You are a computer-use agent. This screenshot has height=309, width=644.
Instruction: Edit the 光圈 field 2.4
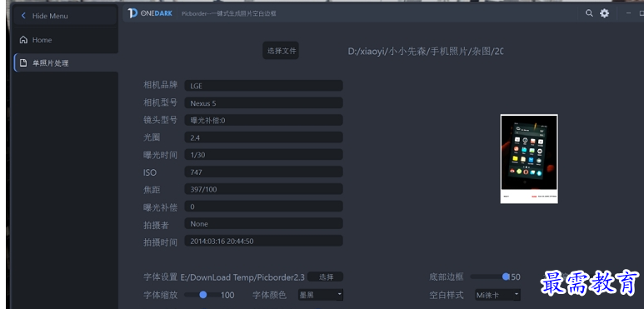point(263,137)
